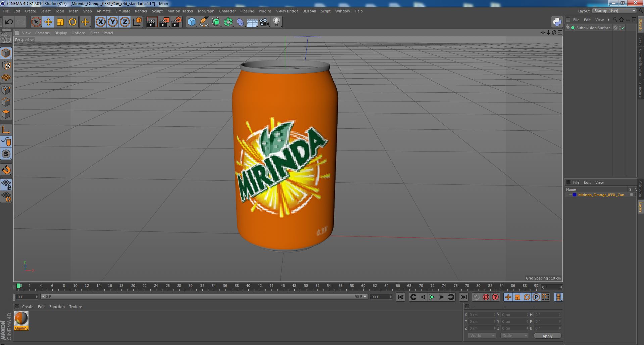The image size is (644, 345).
Task: Open the V-Ray Bridge menu
Action: coord(287,11)
